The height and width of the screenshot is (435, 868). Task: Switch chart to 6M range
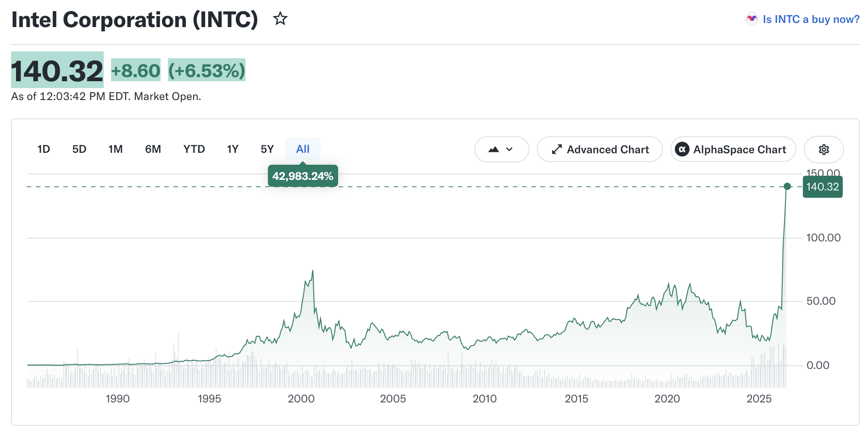pos(153,149)
